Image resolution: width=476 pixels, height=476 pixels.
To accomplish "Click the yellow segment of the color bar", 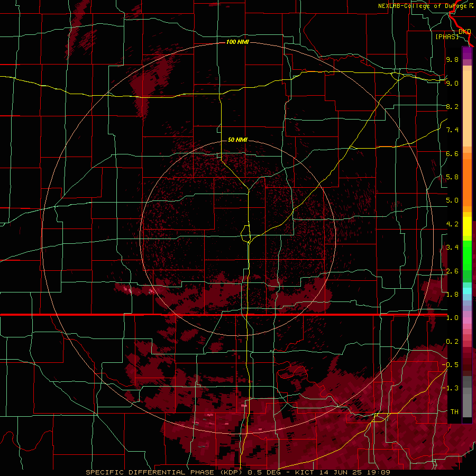I will [x=467, y=226].
